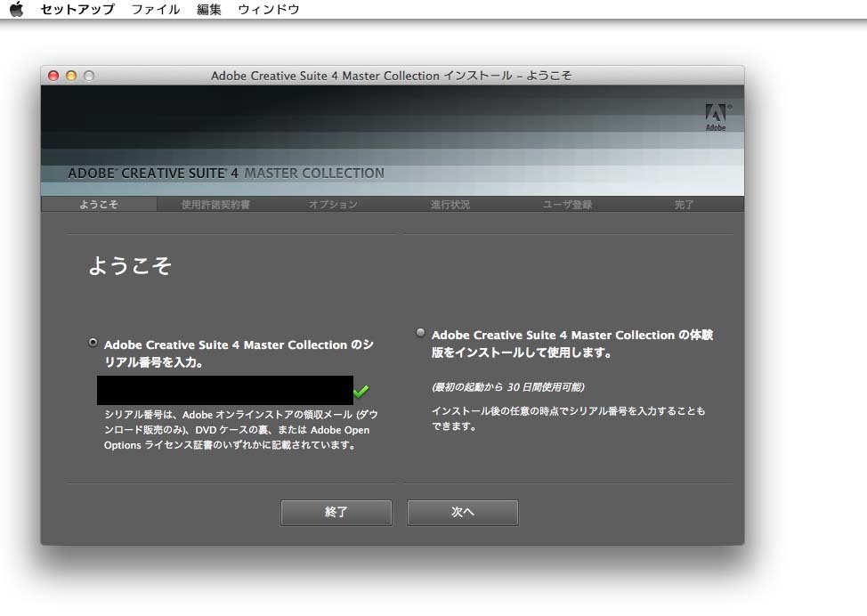Open the ファイル menu
Screen dimensions: 867x616
pos(156,9)
